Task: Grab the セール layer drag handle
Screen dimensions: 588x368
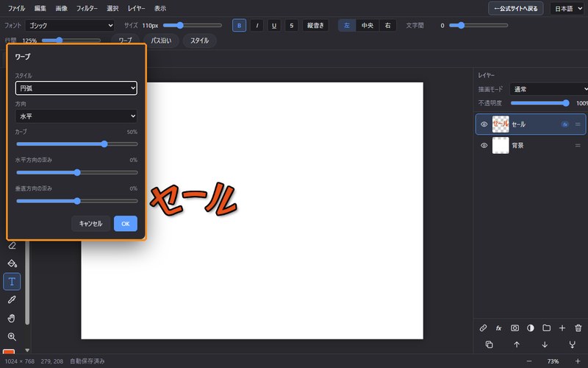Action: click(578, 124)
